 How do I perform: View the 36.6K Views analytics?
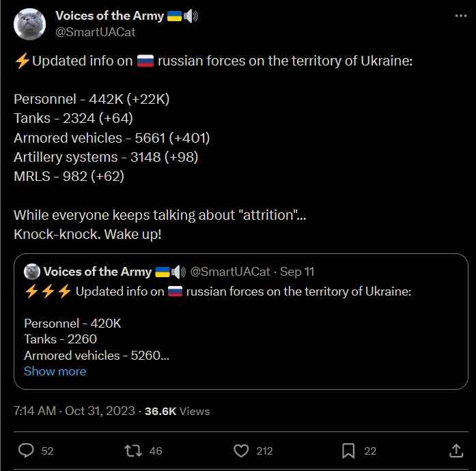click(x=178, y=411)
